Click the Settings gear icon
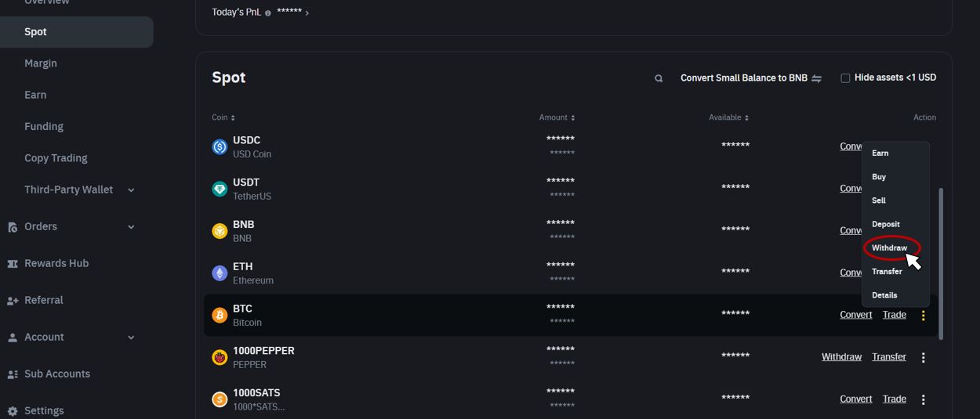Viewport: 980px width, 419px height. [x=13, y=411]
